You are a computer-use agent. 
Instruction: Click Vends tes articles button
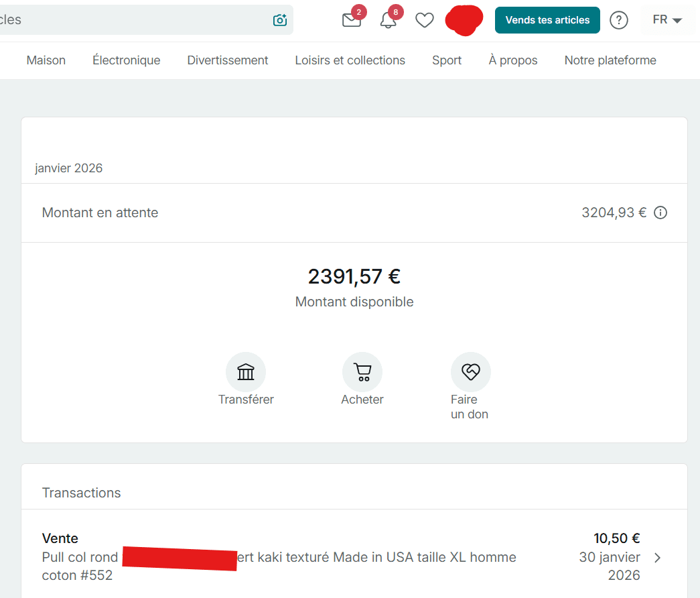click(x=547, y=20)
